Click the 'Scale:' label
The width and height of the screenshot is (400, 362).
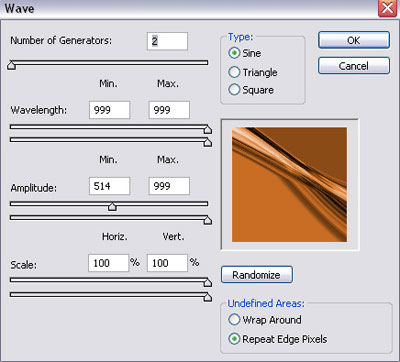[x=24, y=265]
